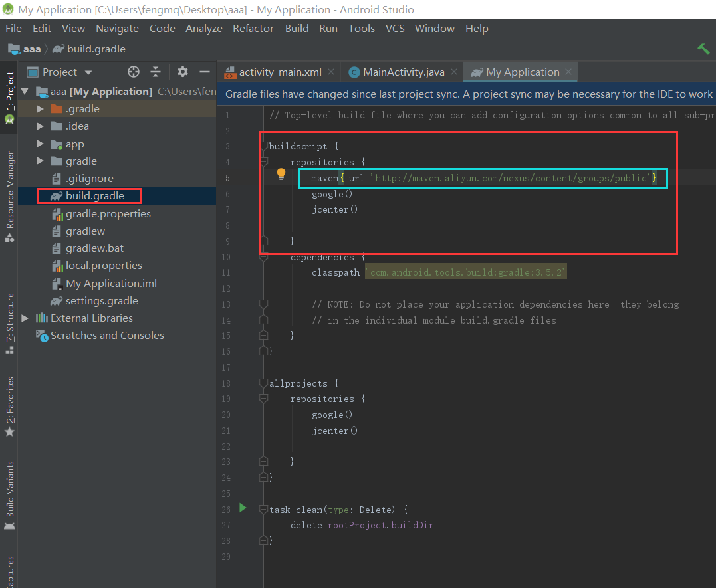This screenshot has width=716, height=588.
Task: Open the Analyze menu
Action: [x=203, y=29]
